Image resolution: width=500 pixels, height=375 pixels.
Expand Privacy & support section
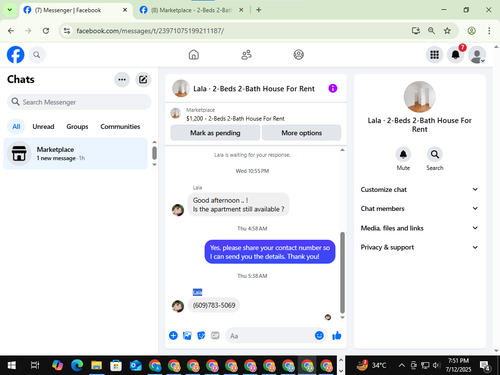419,247
